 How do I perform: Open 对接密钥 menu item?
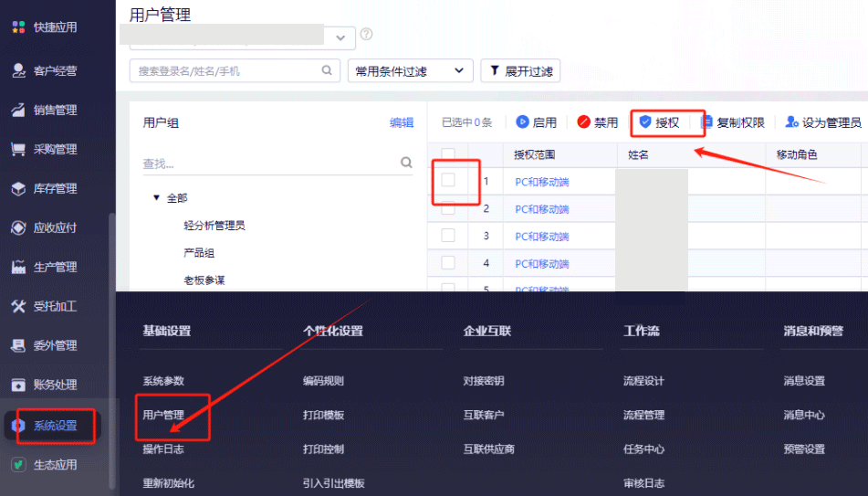(484, 381)
